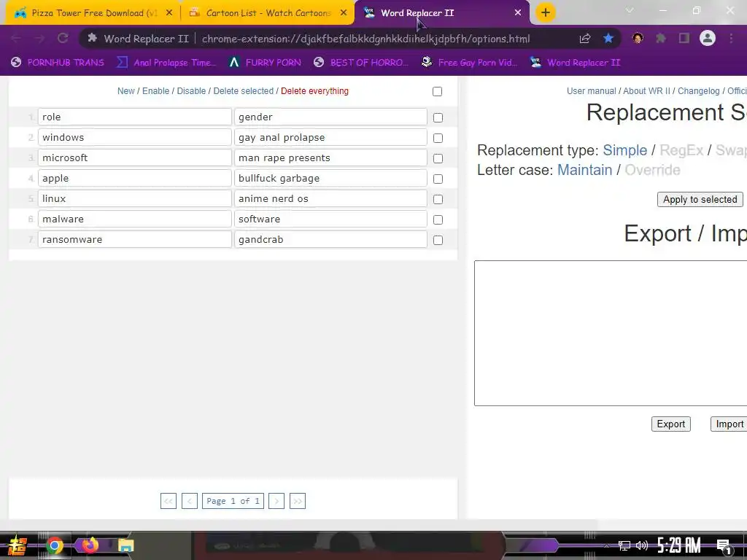Open Firefox from the taskbar
Image resolution: width=747 pixels, height=560 pixels.
click(90, 545)
